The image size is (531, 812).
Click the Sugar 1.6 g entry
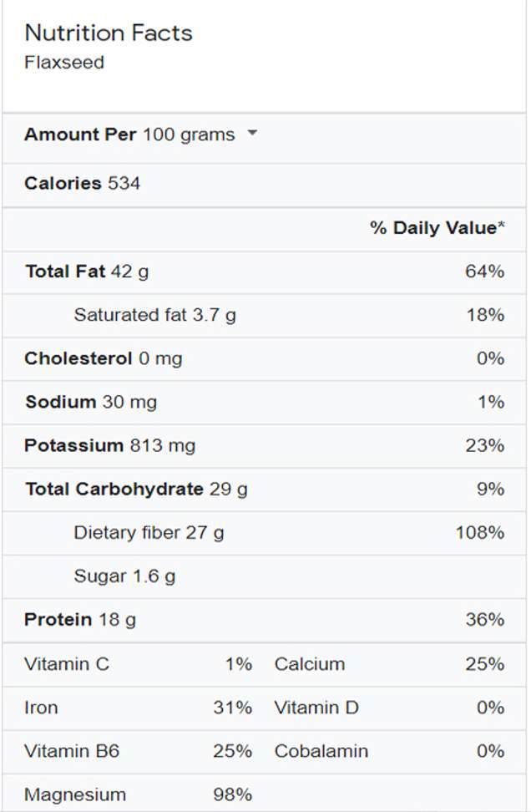click(x=124, y=576)
